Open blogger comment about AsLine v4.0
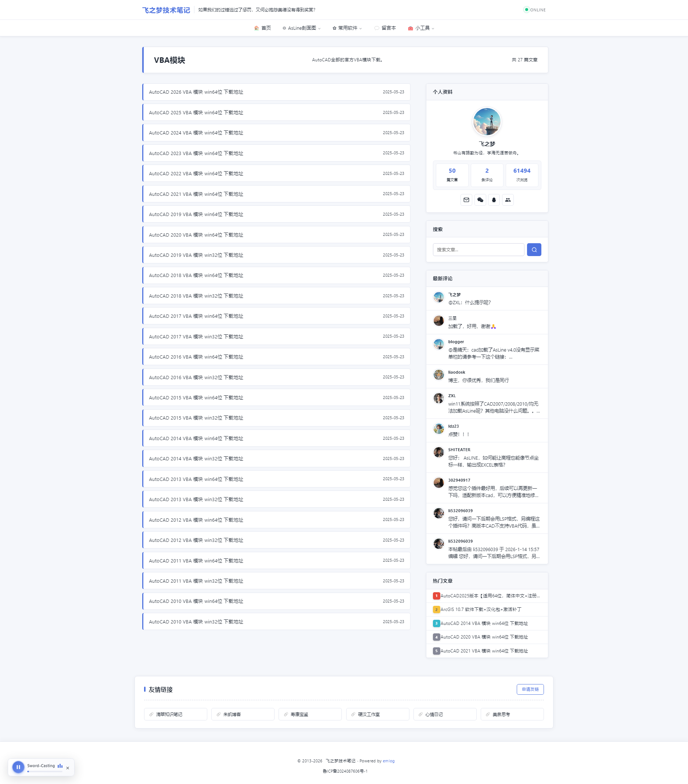Screen dimensions: 688x784 click(494, 353)
